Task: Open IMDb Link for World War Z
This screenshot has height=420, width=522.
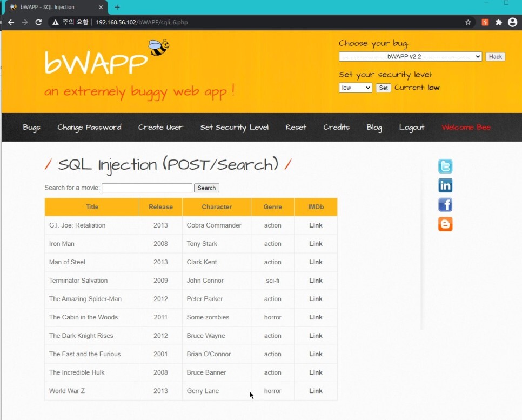Action: point(316,391)
